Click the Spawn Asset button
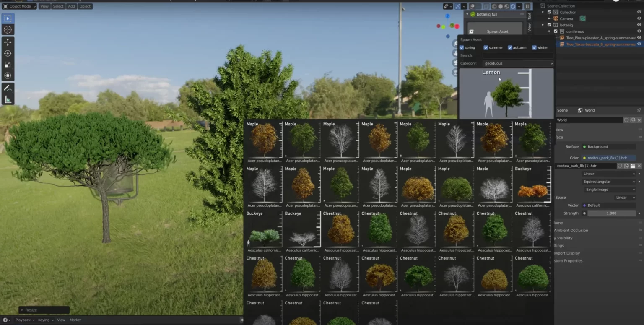 tap(495, 29)
